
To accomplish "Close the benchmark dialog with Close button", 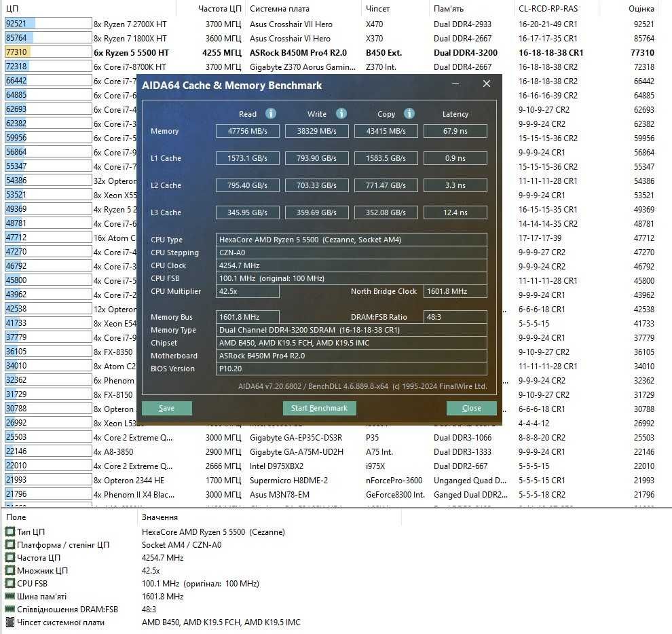I will click(472, 408).
